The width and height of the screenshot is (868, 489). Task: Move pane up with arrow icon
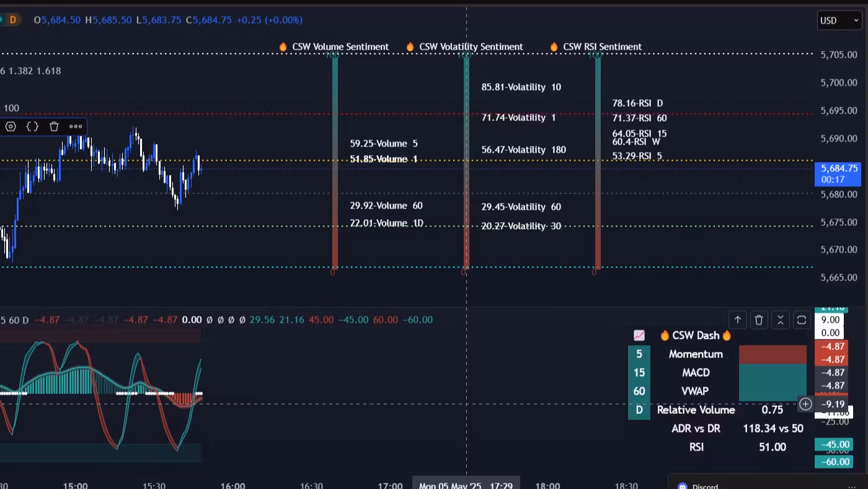[738, 320]
